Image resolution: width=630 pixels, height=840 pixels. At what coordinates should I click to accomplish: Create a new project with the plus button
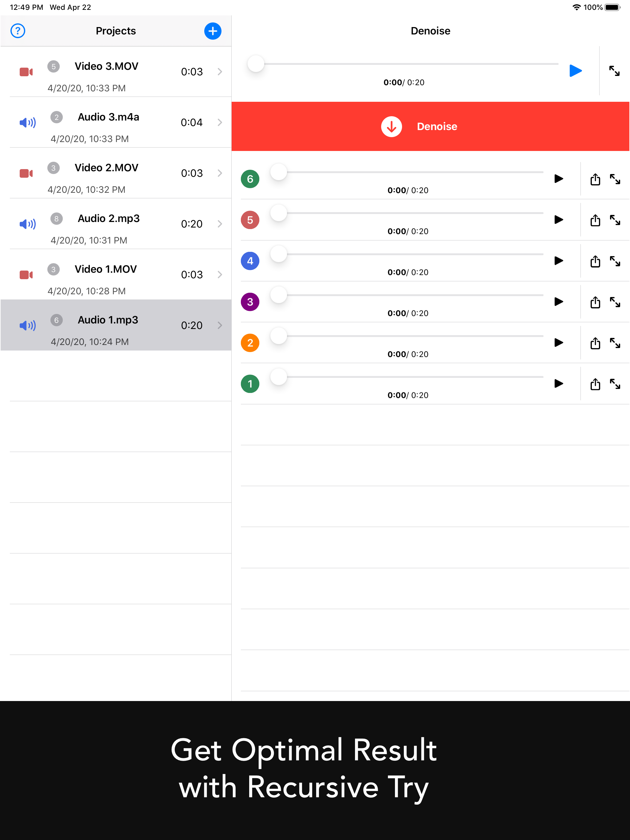pyautogui.click(x=212, y=31)
